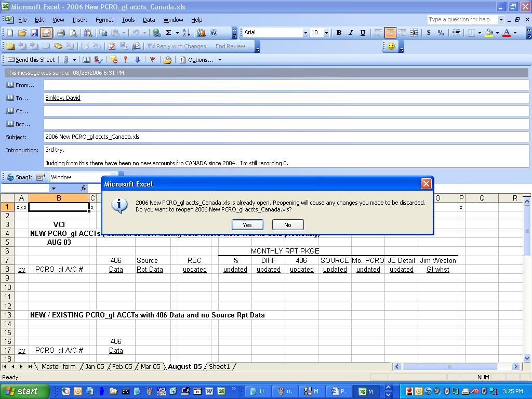Click the yellow Fill Color bucket

point(488,33)
